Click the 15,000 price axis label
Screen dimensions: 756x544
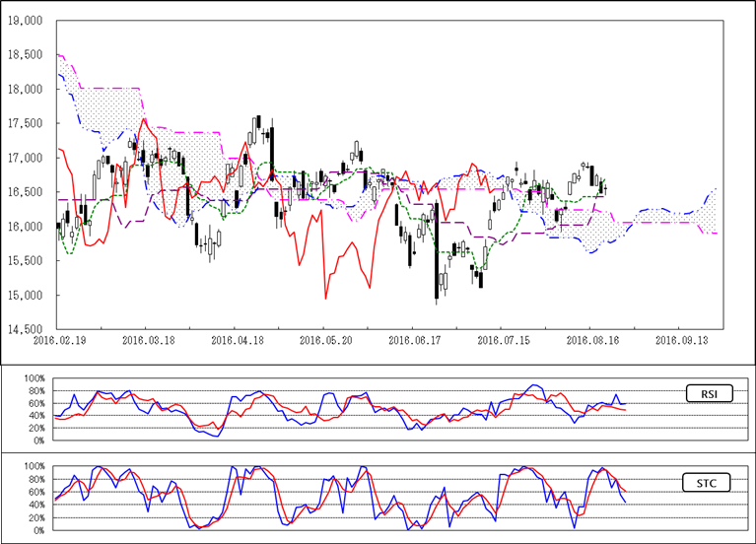click(x=27, y=296)
